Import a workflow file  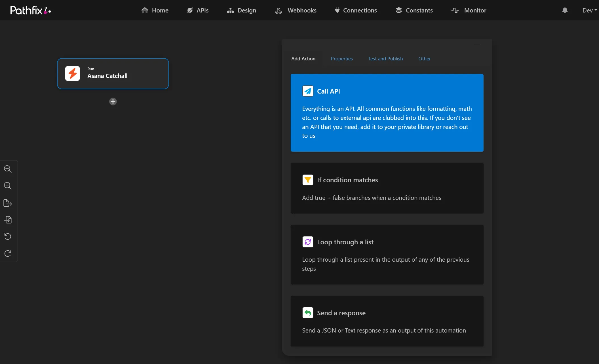click(8, 220)
